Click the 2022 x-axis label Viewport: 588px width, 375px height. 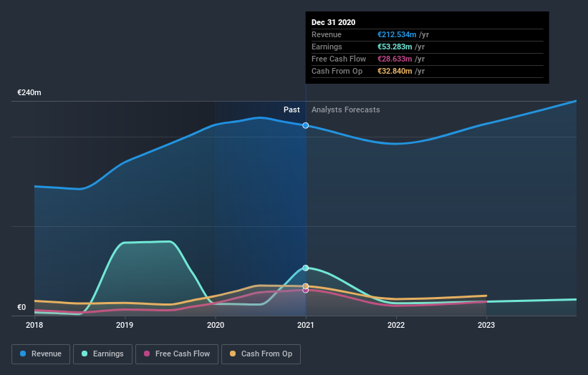click(x=396, y=325)
